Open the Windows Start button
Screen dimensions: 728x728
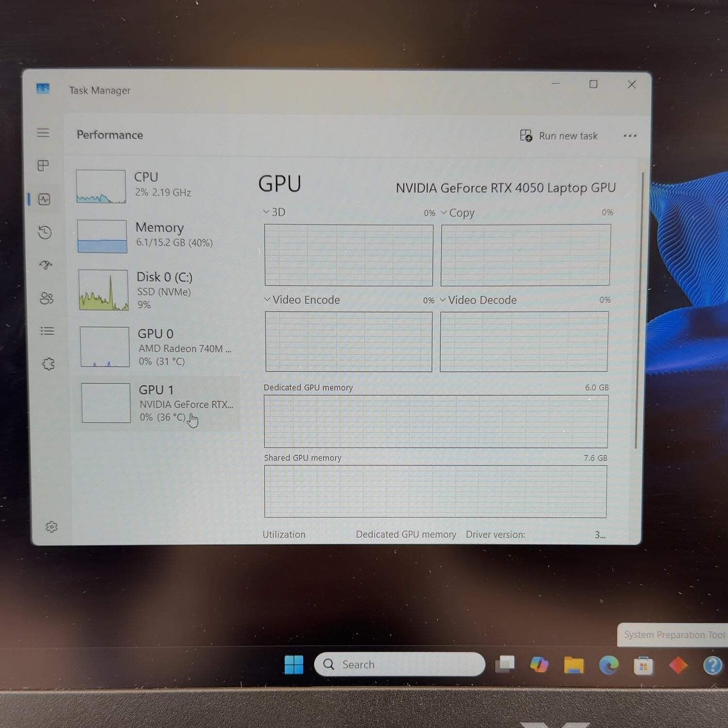[294, 664]
